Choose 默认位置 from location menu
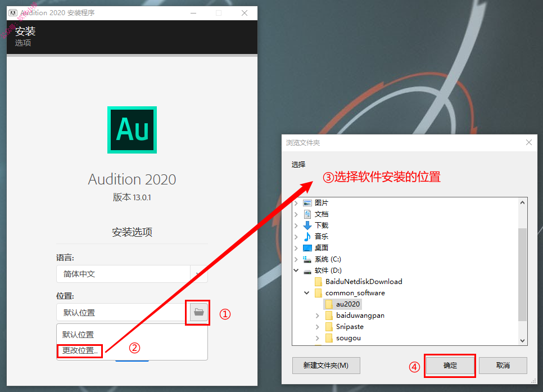Viewport: 543px width, 392px height. (78, 335)
